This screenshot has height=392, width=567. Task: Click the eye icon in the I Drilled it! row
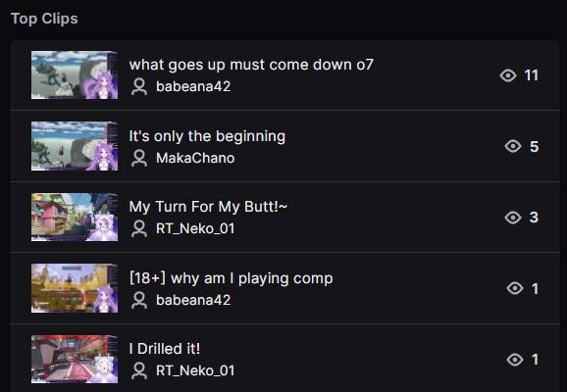tap(515, 360)
